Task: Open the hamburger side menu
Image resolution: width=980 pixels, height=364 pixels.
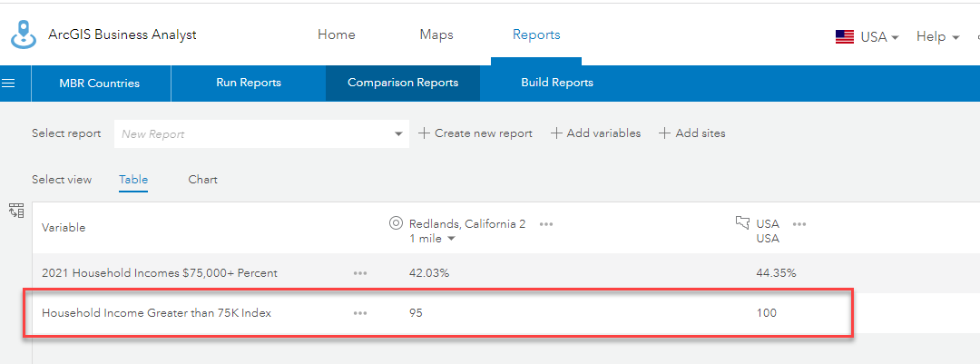Action: click(9, 84)
